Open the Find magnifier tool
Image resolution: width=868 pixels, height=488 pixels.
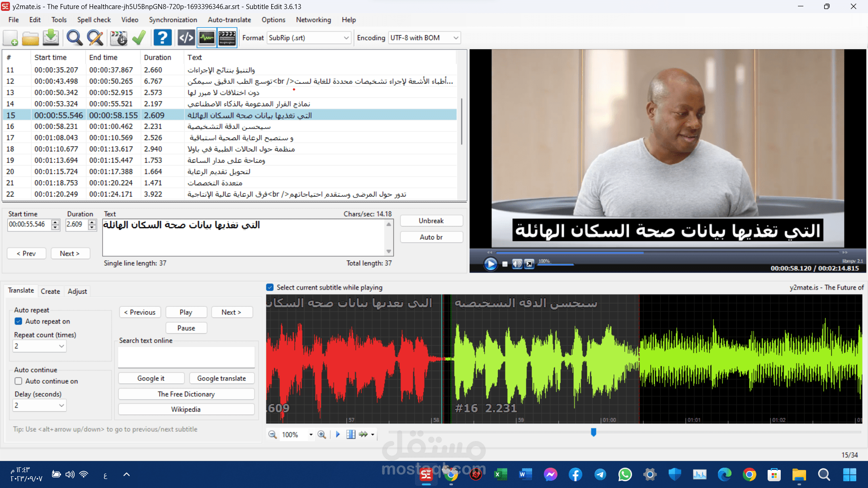click(x=74, y=38)
